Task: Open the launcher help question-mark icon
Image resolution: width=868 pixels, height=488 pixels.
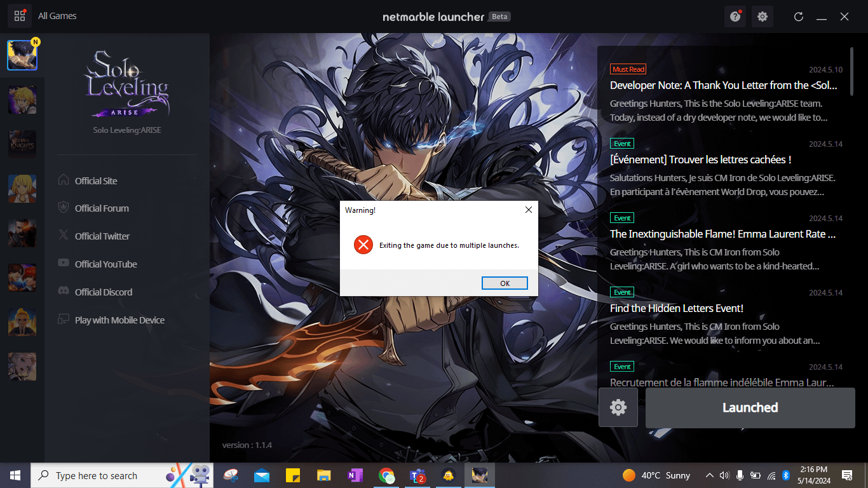Action: pyautogui.click(x=735, y=17)
